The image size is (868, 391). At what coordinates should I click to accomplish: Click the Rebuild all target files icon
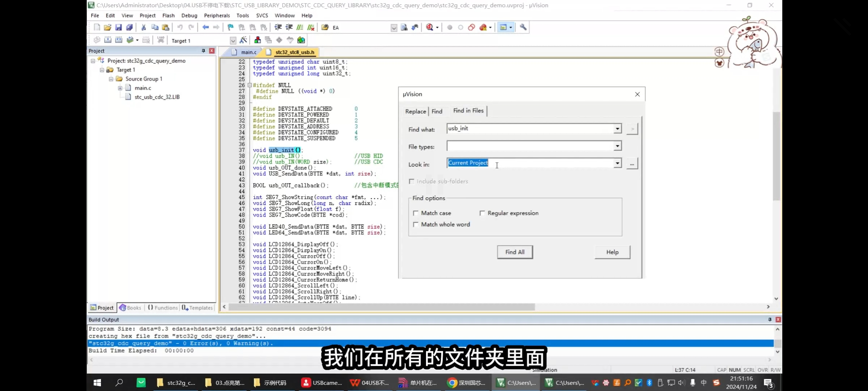pyautogui.click(x=119, y=40)
